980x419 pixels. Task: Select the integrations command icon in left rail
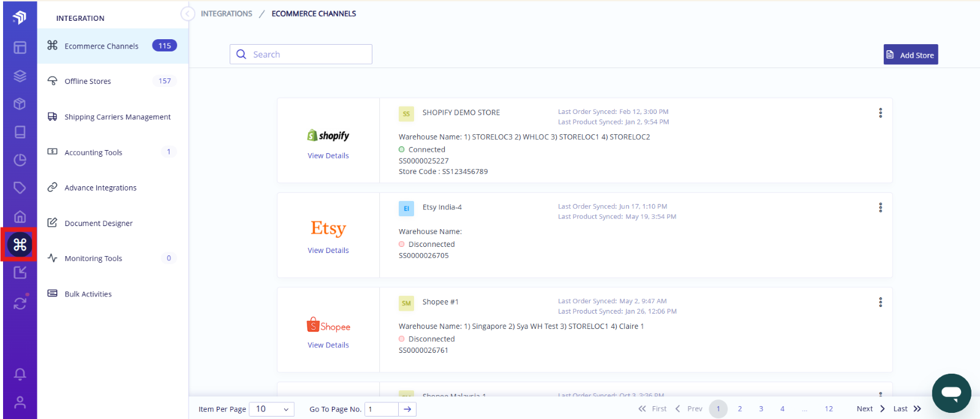20,244
